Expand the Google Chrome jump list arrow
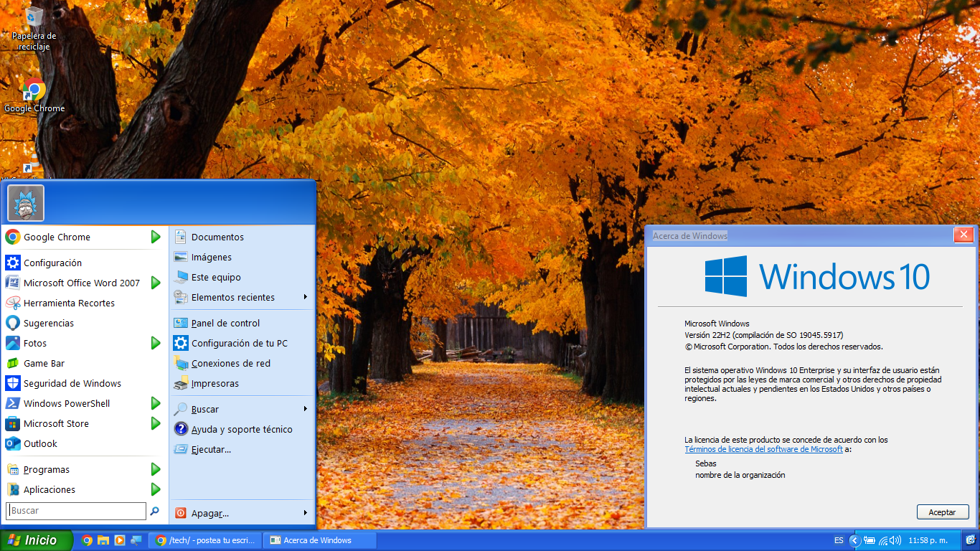Viewport: 980px width, 551px height. pyautogui.click(x=156, y=237)
